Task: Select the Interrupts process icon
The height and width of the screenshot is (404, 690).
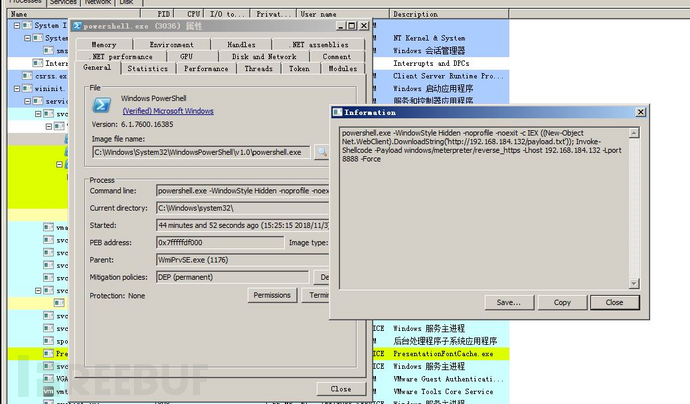Action: [x=38, y=63]
